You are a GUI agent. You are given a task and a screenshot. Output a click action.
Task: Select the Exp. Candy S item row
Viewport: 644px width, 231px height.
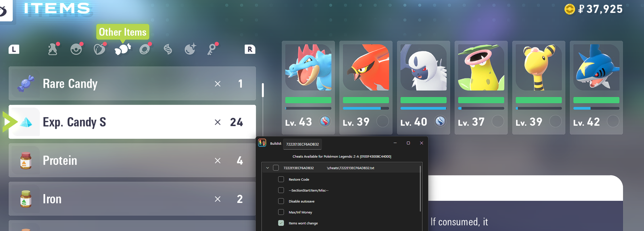tap(132, 122)
